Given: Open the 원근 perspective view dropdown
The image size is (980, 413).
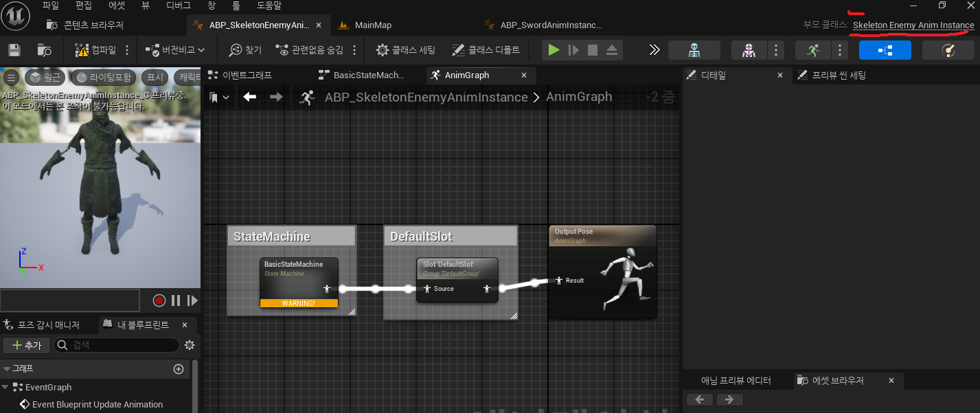Looking at the screenshot, I should pos(45,77).
